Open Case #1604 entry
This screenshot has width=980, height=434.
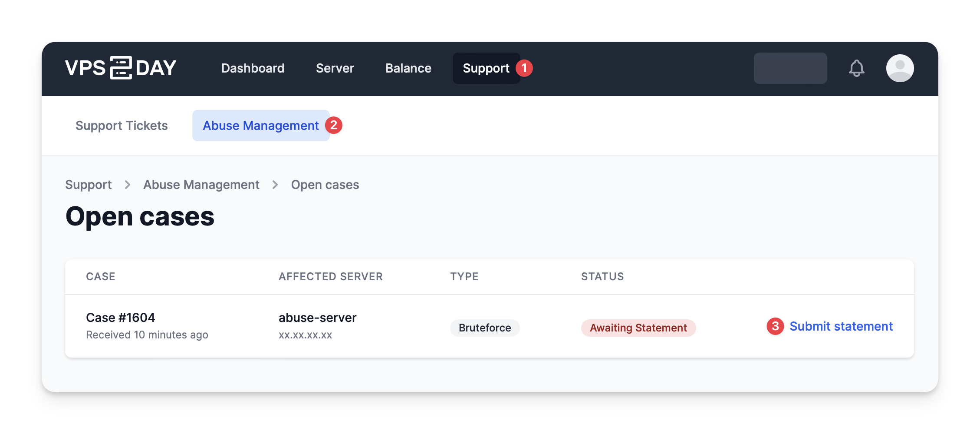click(121, 318)
